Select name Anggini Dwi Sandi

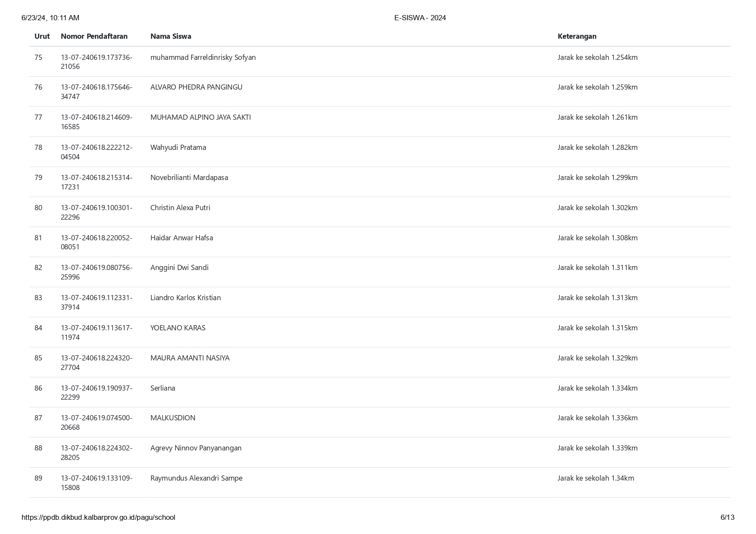click(179, 267)
